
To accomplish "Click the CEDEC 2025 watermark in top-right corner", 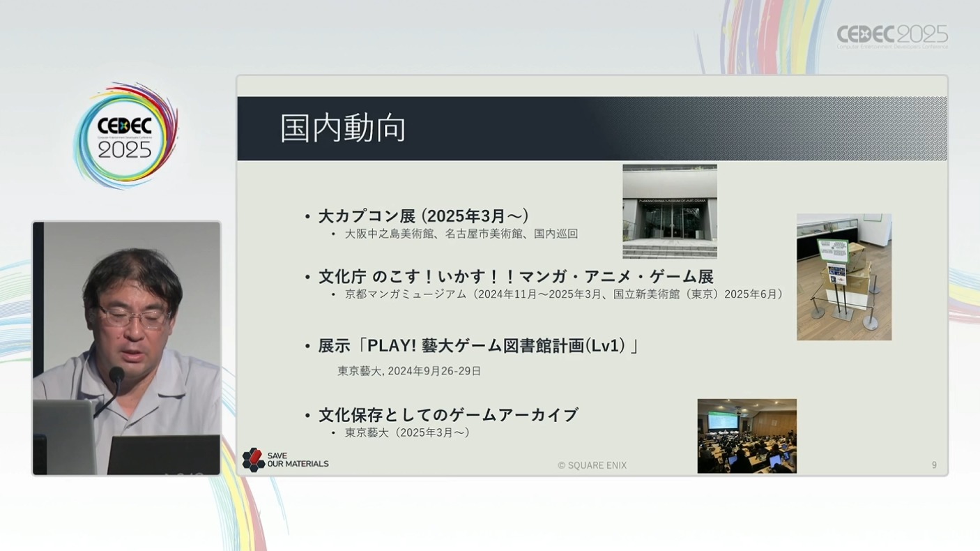I will (x=891, y=36).
